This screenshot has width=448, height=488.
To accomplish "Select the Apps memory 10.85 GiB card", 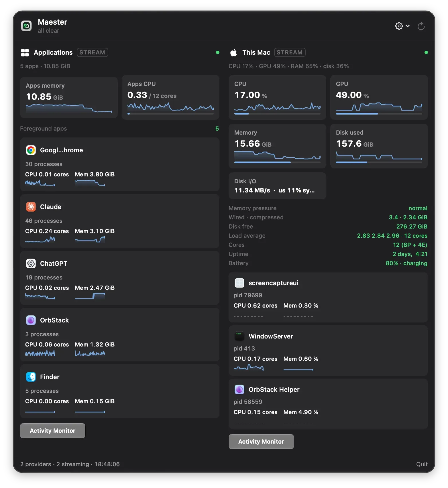I will pyautogui.click(x=69, y=97).
